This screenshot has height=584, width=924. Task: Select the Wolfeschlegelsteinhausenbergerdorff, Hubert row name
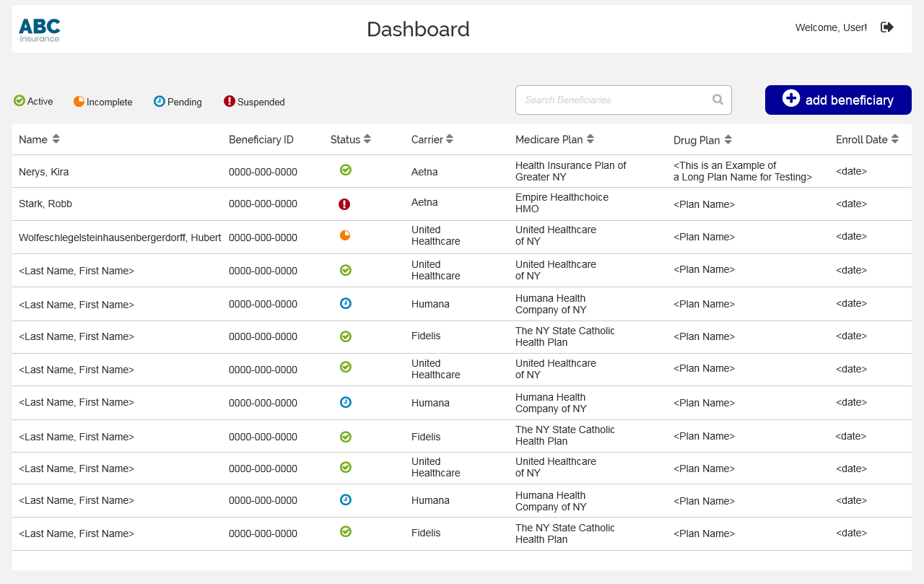pos(120,237)
